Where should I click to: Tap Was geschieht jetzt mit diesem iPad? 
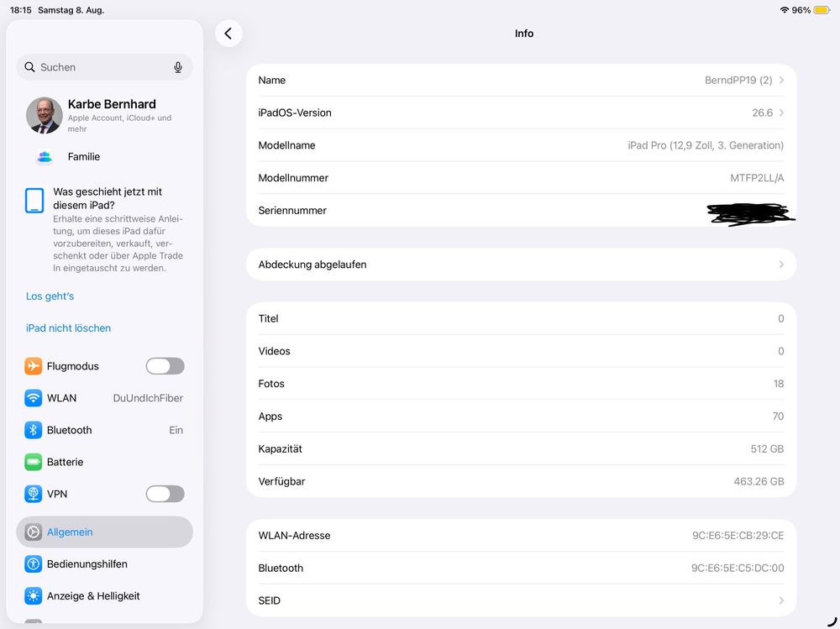click(108, 198)
